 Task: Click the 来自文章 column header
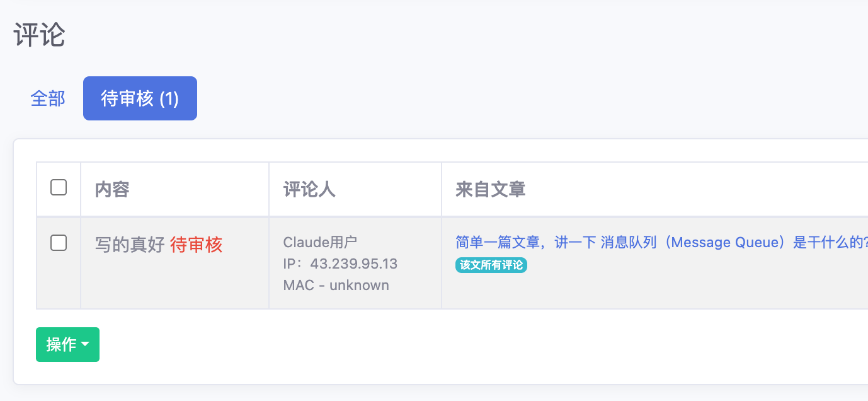pyautogui.click(x=491, y=189)
